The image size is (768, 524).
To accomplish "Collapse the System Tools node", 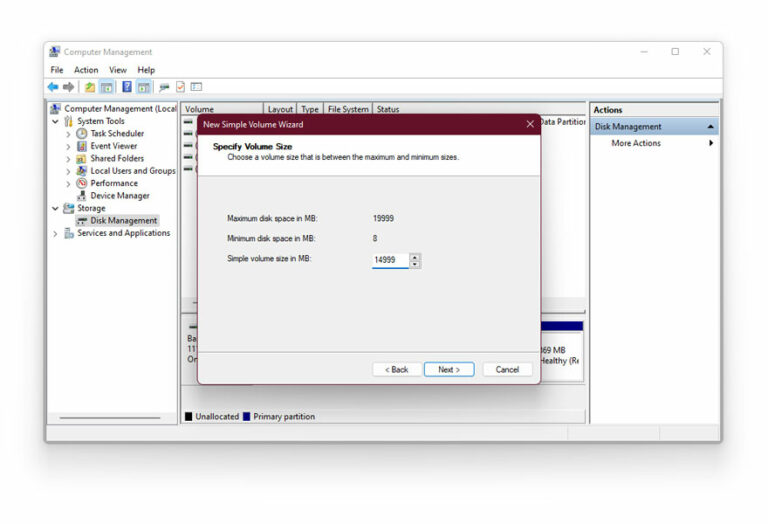I will 55,121.
